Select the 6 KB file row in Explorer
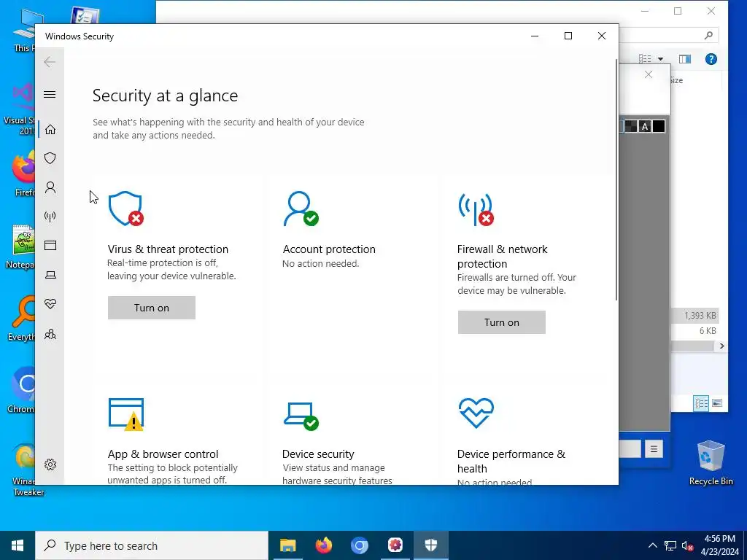The height and width of the screenshot is (560, 747). coord(694,330)
